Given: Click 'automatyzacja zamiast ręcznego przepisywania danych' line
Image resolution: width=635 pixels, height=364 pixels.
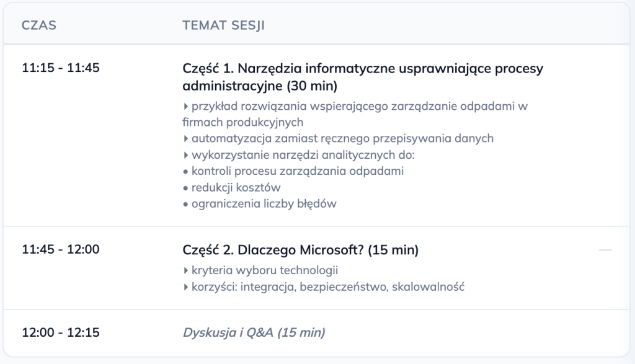Looking at the screenshot, I should tap(342, 138).
